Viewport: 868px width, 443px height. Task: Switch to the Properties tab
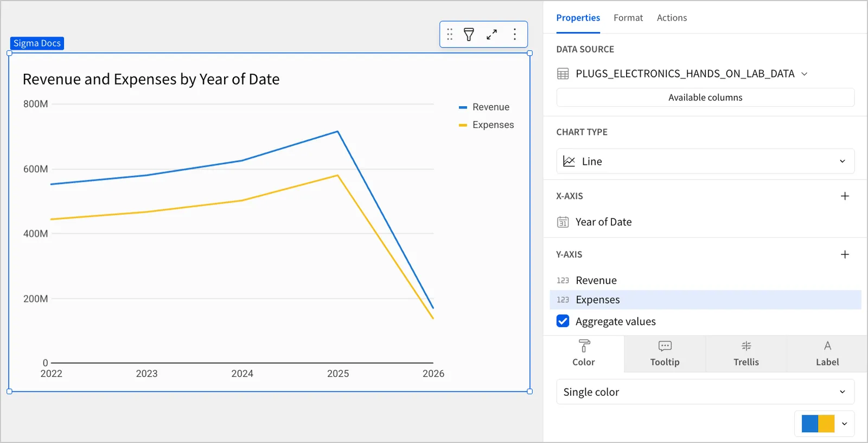click(x=578, y=18)
